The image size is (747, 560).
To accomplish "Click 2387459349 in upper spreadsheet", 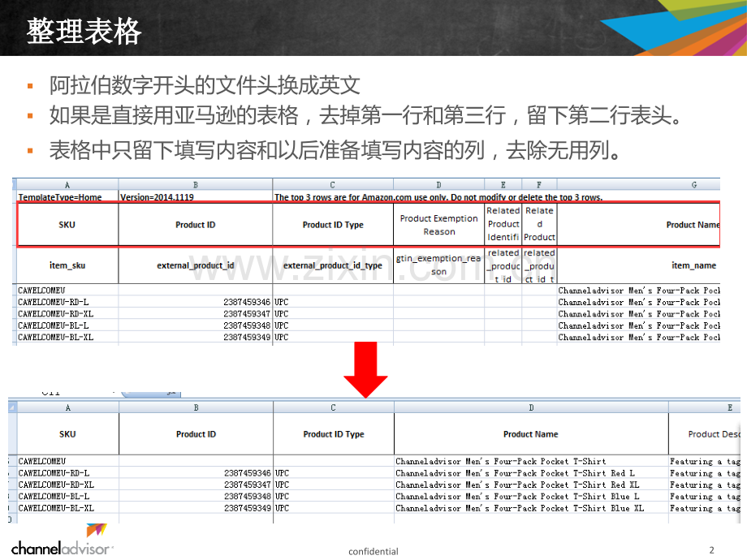I will click(196, 337).
